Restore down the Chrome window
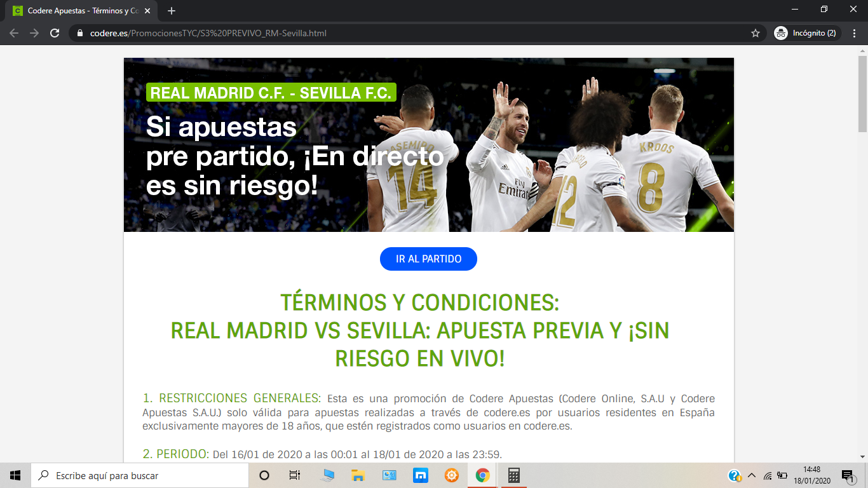 [824, 9]
